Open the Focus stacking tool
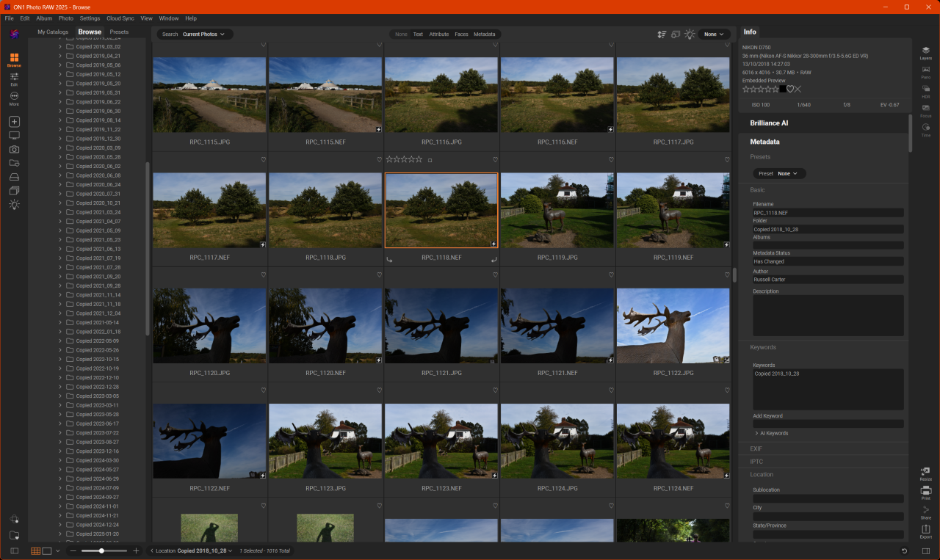The width and height of the screenshot is (940, 560). [925, 110]
